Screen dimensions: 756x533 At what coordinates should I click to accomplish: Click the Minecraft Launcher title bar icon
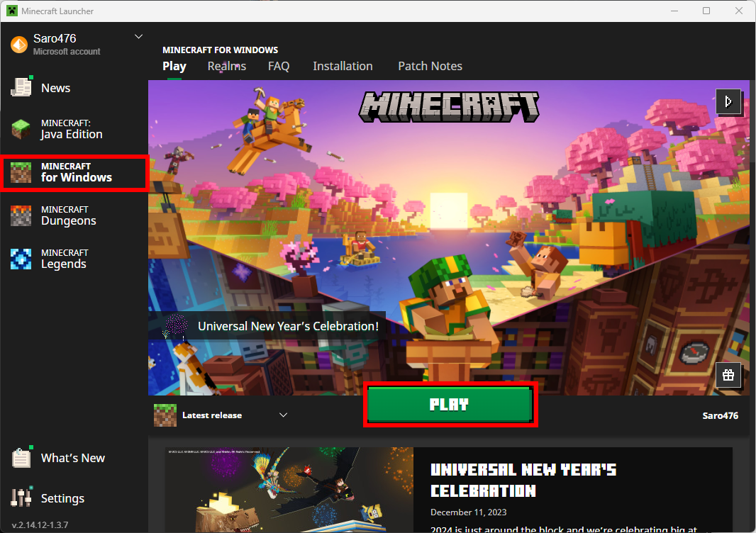[x=11, y=11]
